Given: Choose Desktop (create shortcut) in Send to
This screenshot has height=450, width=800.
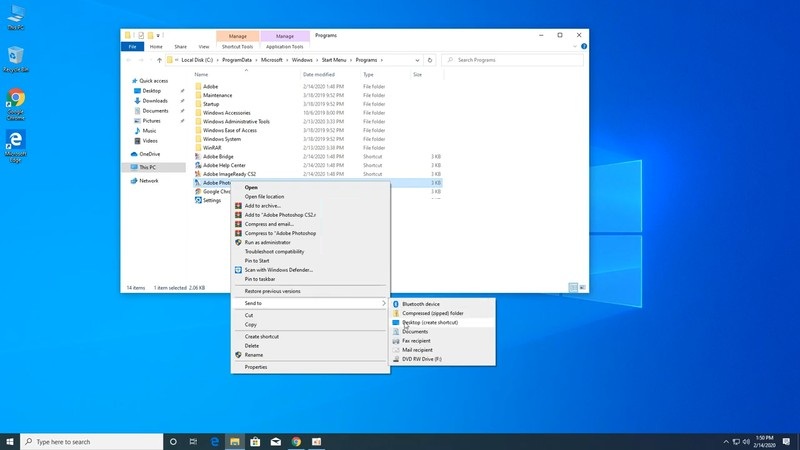Looking at the screenshot, I should coord(432,323).
